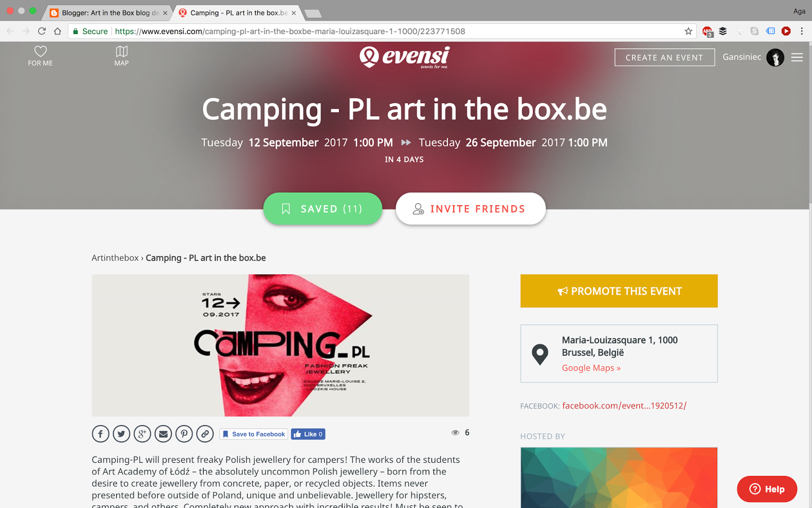Share event on Twitter icon

121,434
